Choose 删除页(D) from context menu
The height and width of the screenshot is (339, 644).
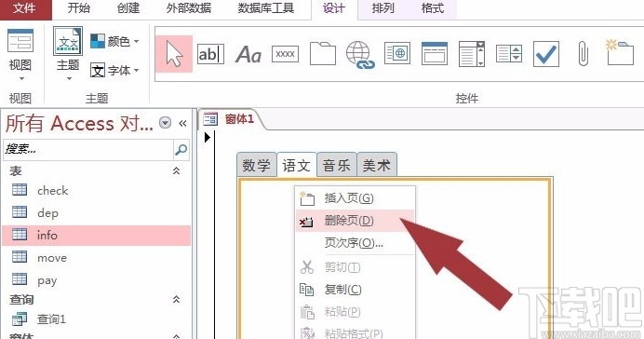pyautogui.click(x=355, y=221)
